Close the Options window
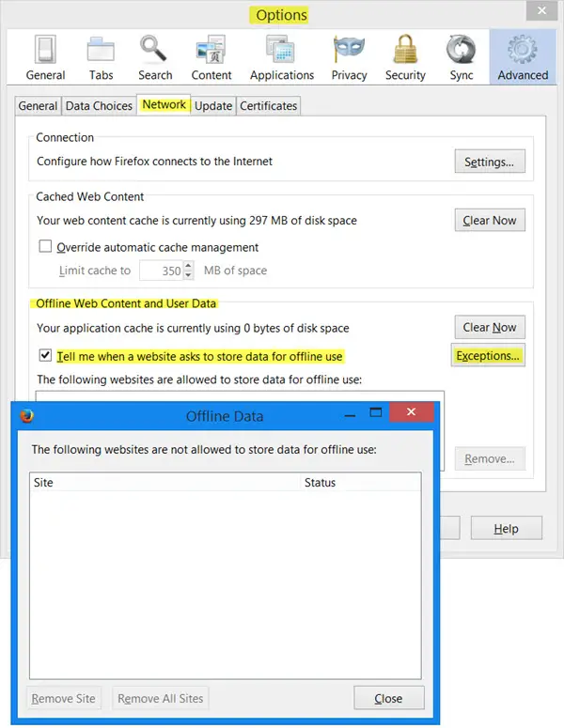Screen dimensions: 564x728 pos(541,10)
